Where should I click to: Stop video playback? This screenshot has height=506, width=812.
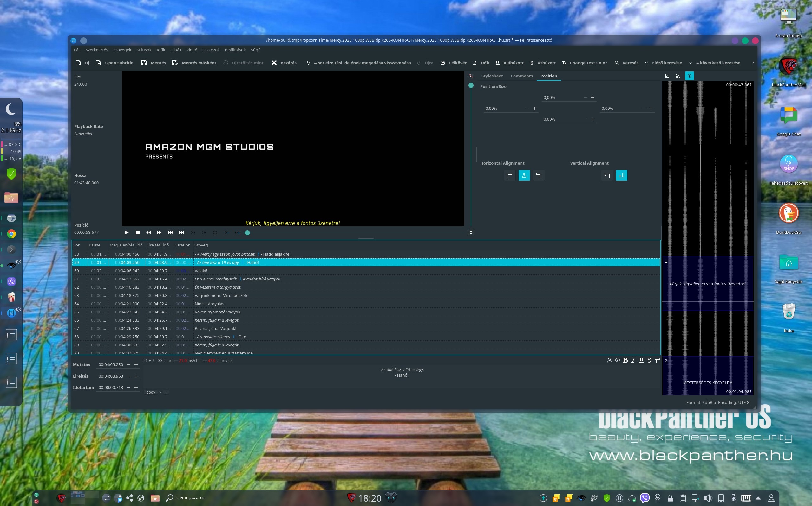tap(138, 233)
